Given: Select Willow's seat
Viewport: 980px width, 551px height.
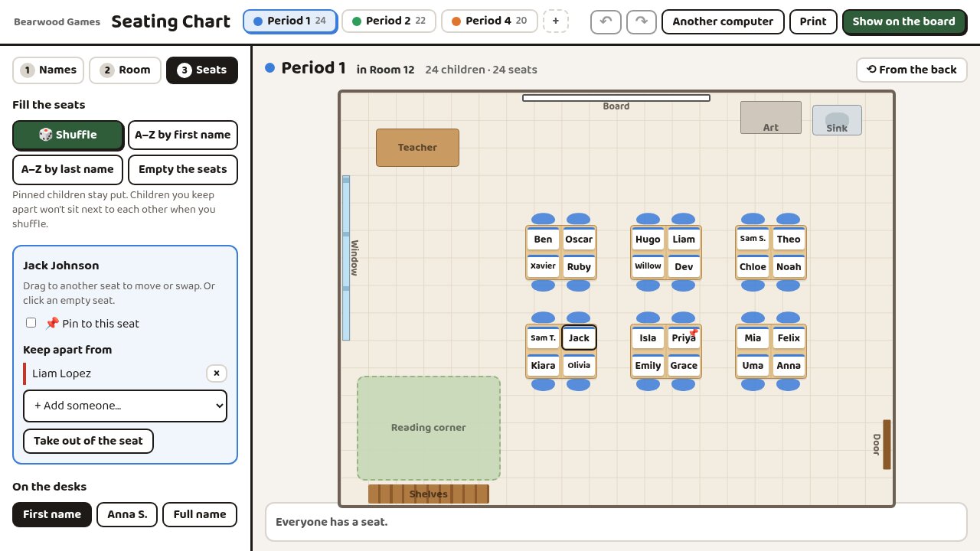Looking at the screenshot, I should (x=648, y=266).
